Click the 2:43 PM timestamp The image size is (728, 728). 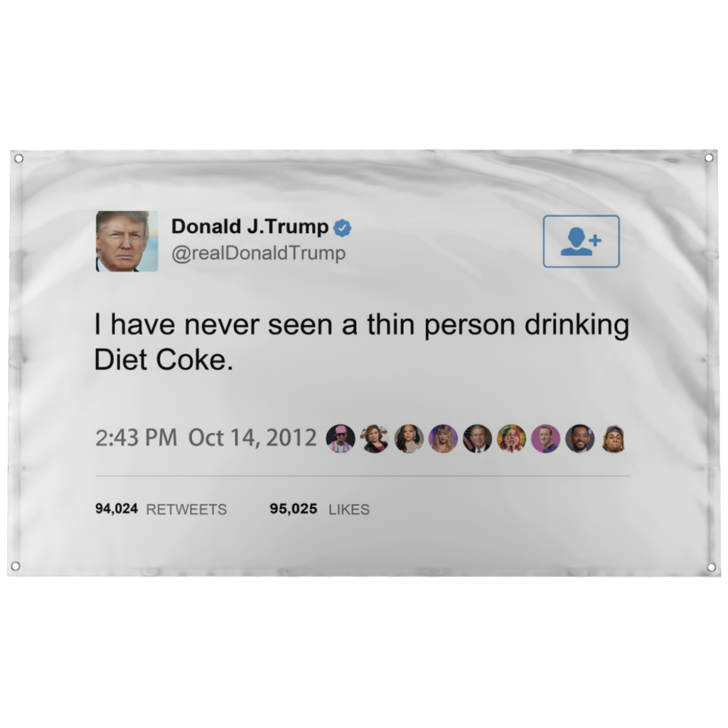(x=136, y=438)
